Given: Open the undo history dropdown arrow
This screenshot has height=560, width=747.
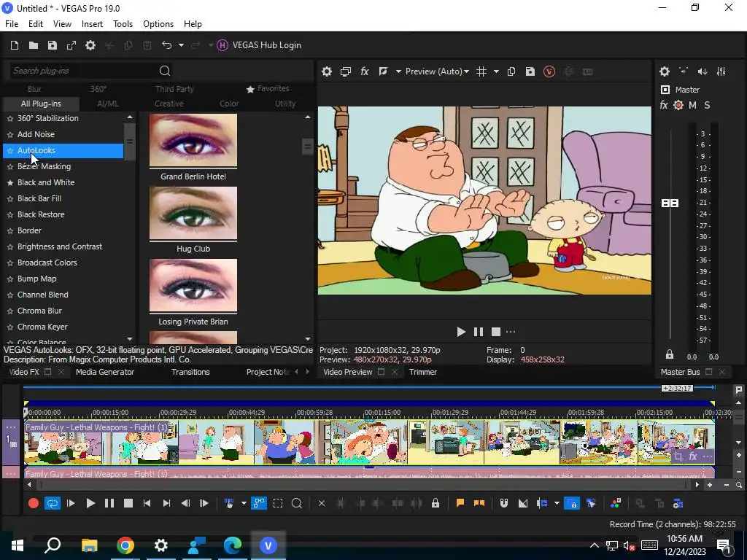Looking at the screenshot, I should coord(181,45).
